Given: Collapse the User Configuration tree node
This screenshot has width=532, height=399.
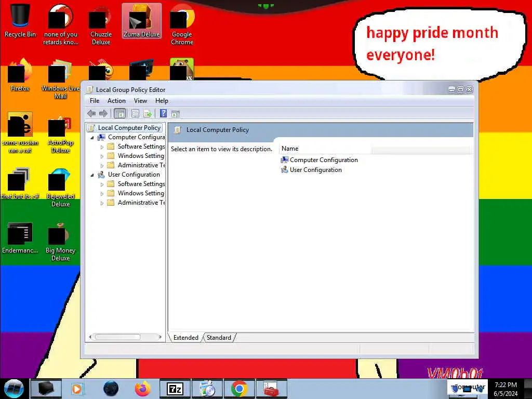Looking at the screenshot, I should pos(92,175).
